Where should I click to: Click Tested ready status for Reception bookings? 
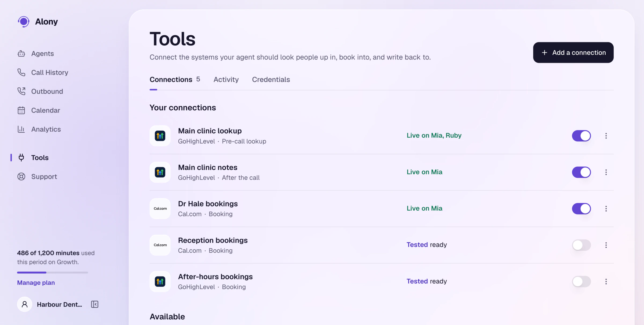pyautogui.click(x=427, y=245)
